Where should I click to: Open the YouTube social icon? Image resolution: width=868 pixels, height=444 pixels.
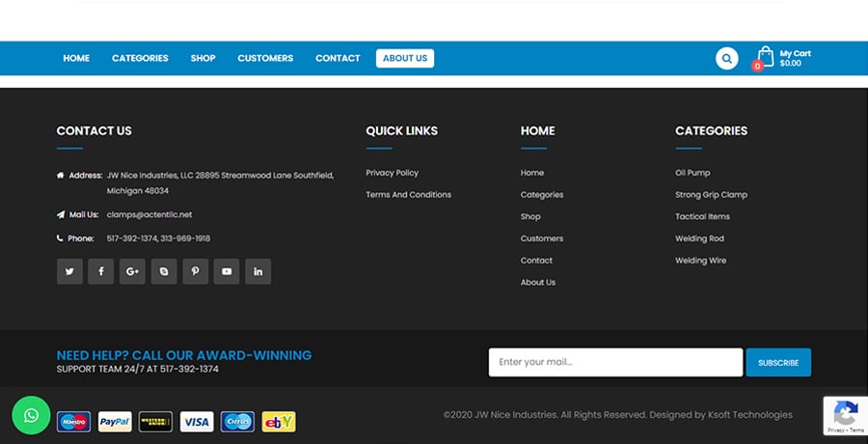(227, 271)
